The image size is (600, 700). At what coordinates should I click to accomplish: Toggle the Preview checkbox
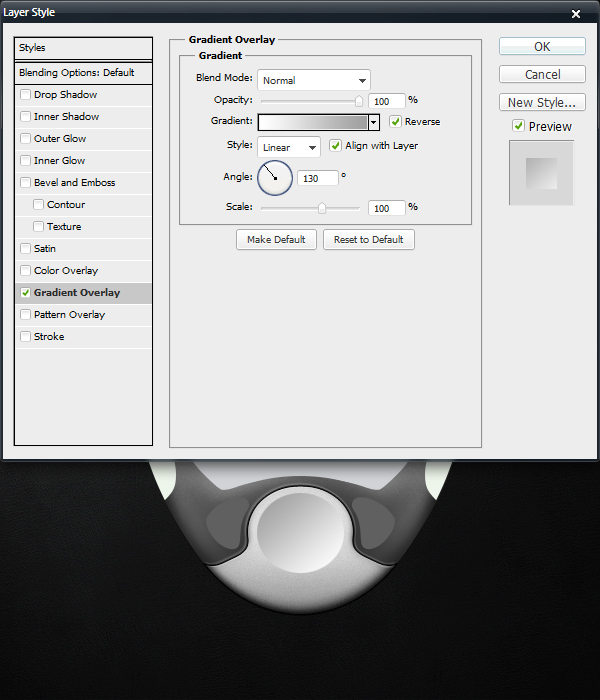point(518,126)
